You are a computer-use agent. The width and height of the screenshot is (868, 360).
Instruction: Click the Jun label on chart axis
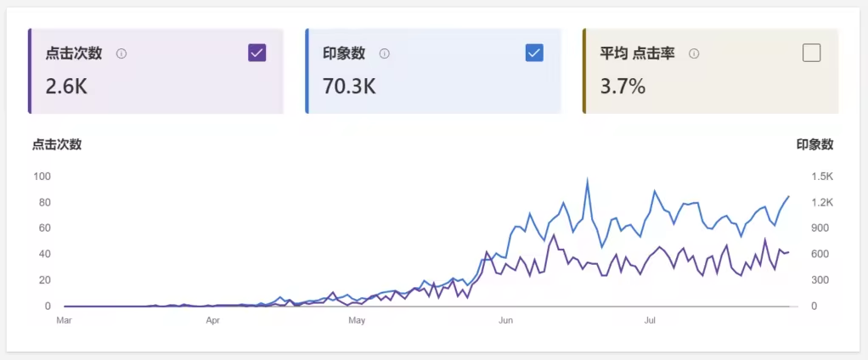click(506, 320)
